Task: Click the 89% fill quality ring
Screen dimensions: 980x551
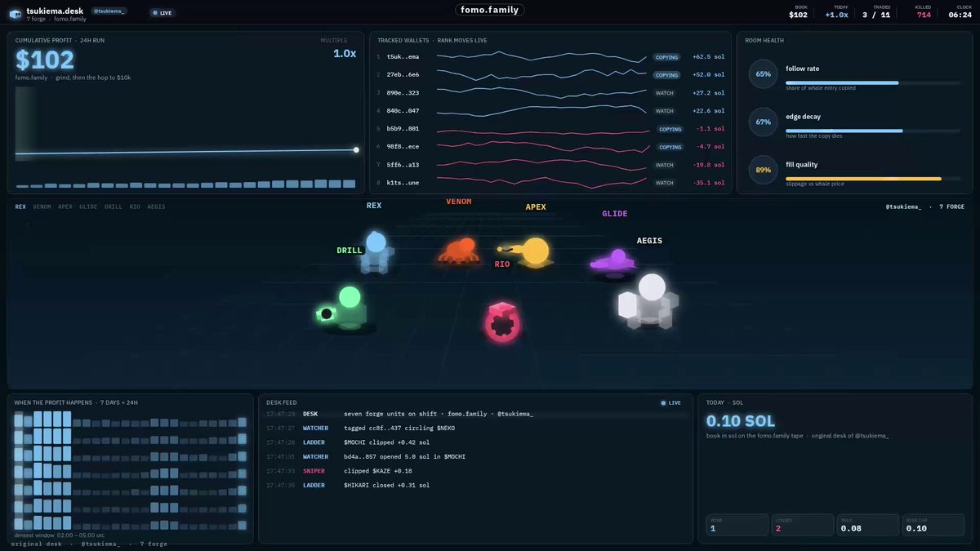Action: tap(763, 170)
